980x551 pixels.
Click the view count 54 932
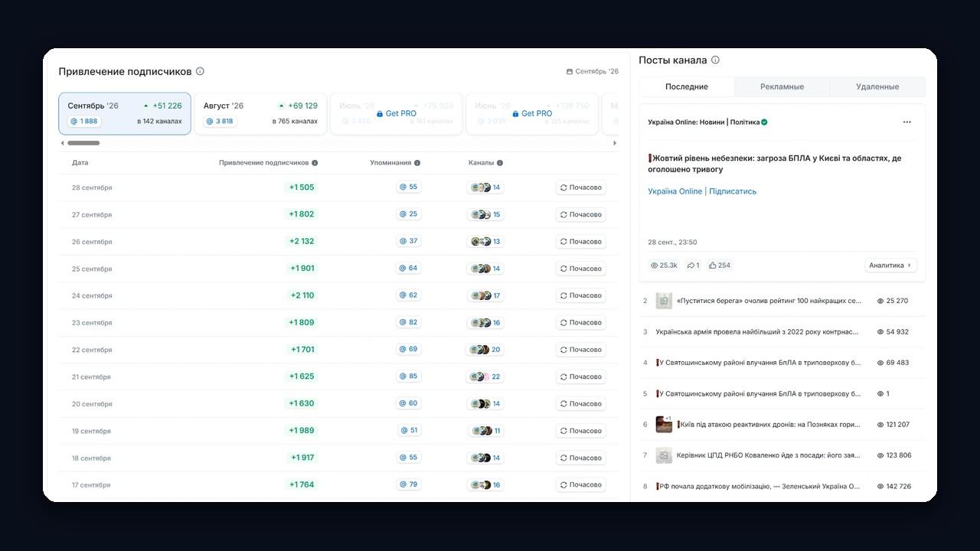tap(893, 332)
